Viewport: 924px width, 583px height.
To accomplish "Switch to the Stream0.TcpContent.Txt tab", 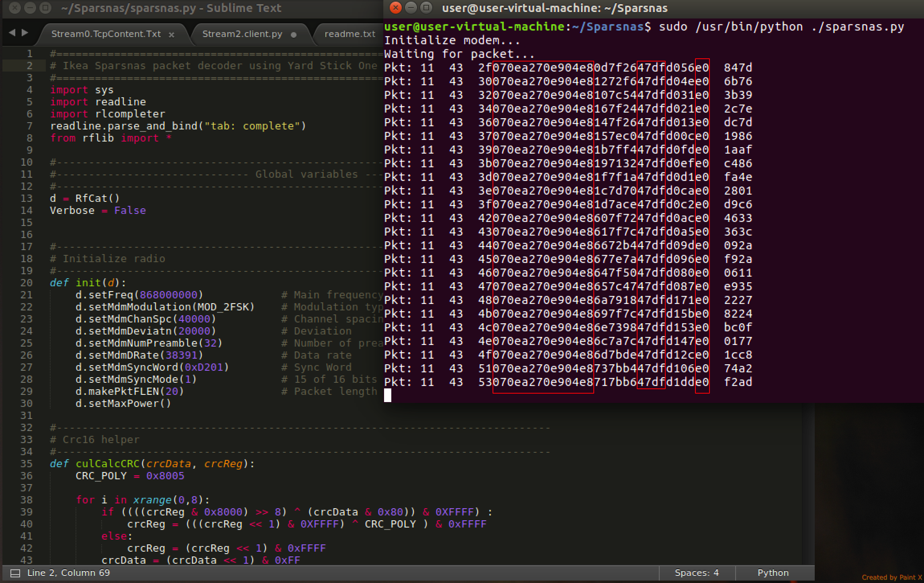I will 106,34.
